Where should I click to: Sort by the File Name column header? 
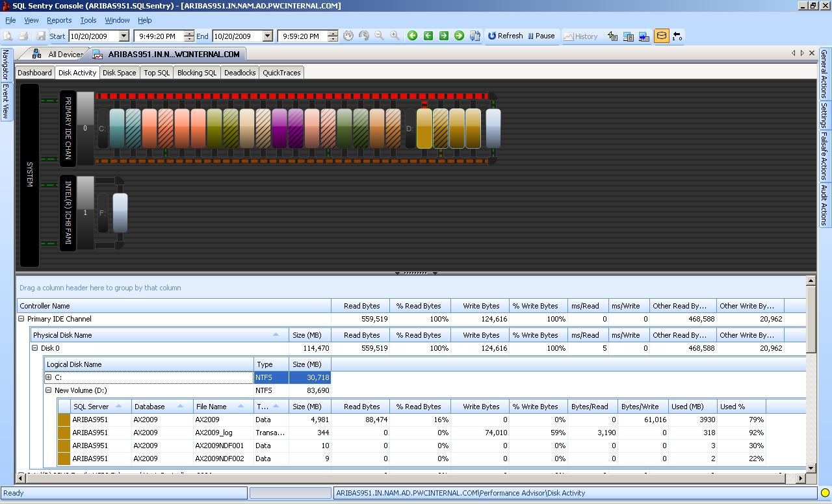point(223,407)
